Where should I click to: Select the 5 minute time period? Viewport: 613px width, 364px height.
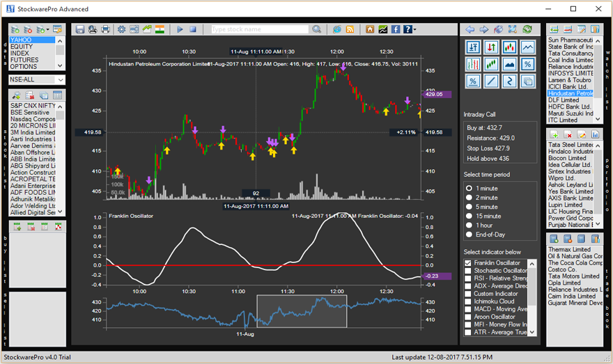tap(469, 207)
